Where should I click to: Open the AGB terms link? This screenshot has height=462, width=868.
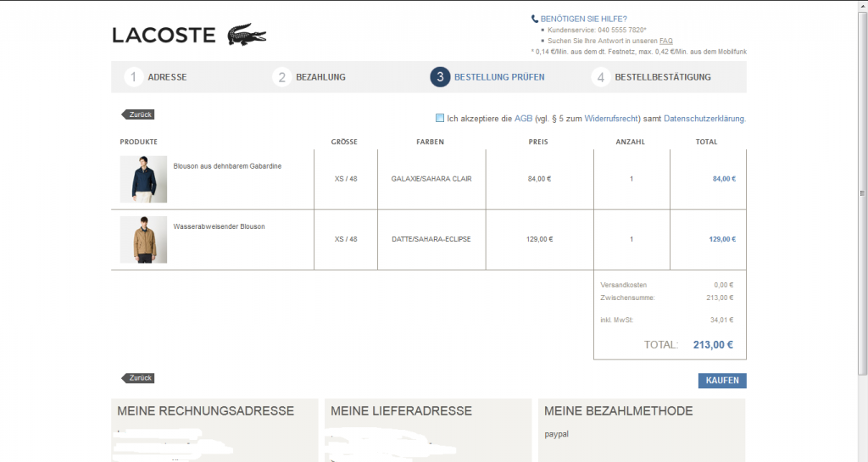[523, 119]
